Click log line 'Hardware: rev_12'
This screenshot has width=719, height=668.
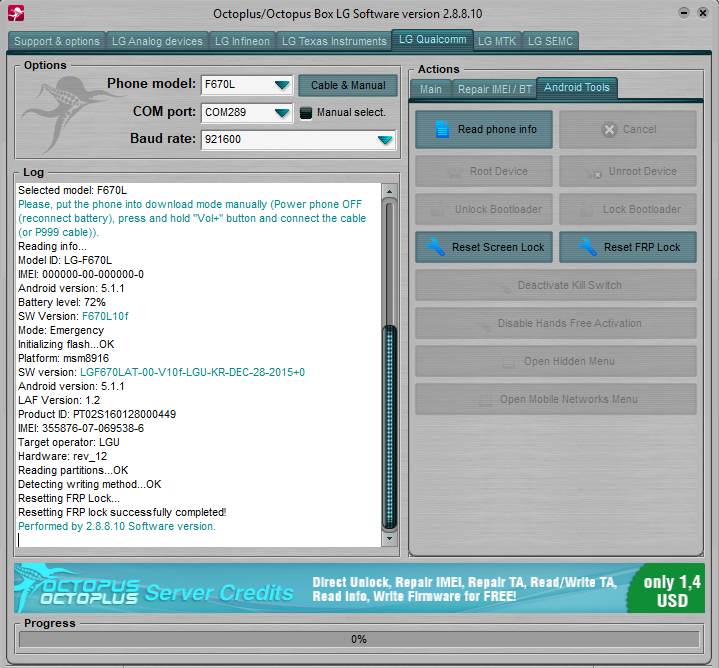coord(62,456)
